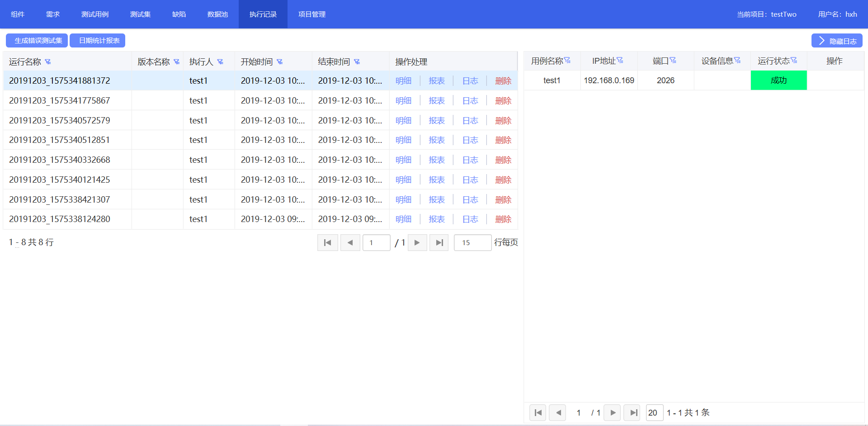This screenshot has height=426, width=868.
Task: Click filter icon on 运行名称 column
Action: (x=48, y=62)
